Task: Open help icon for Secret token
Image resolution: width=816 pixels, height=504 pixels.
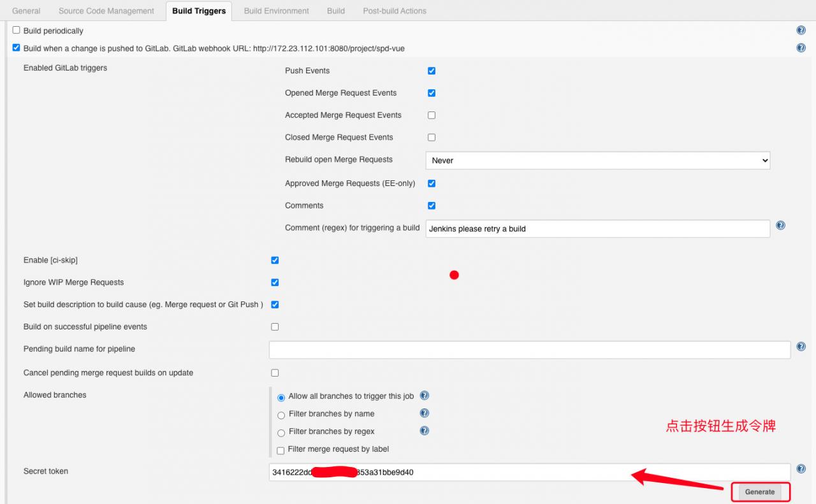Action: pos(801,469)
